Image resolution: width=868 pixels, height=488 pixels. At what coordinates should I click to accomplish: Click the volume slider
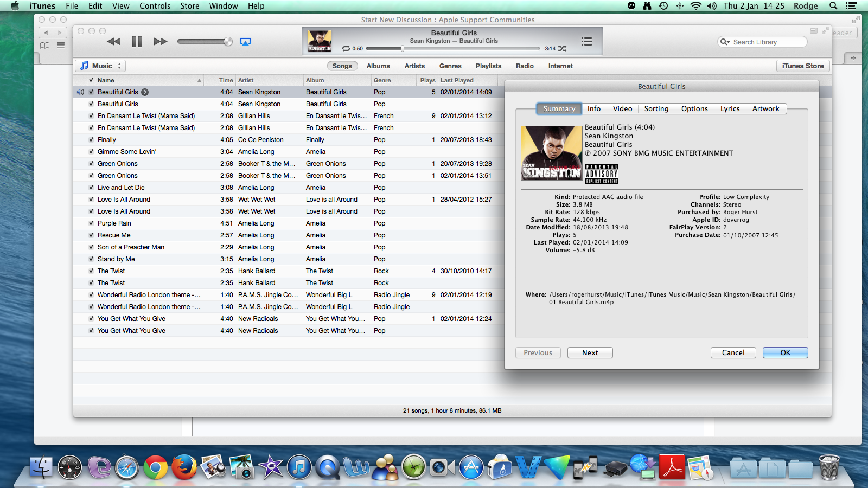point(205,42)
